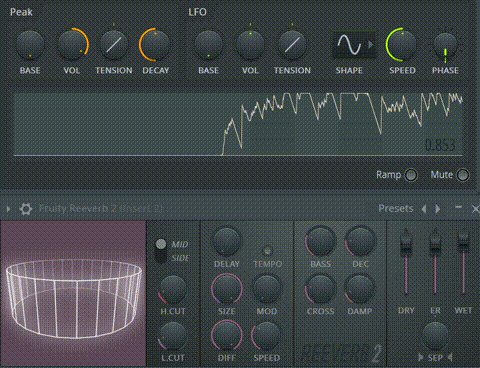
Task: Click the Peak DECAY knob
Action: [x=155, y=45]
